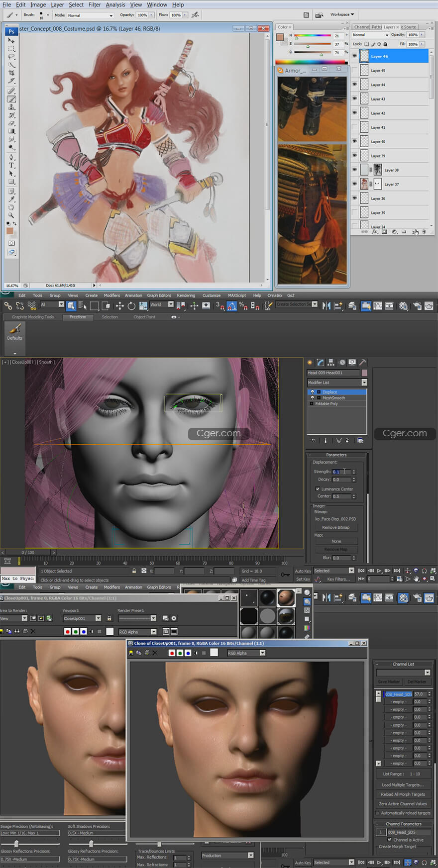Click the Image Precision antialiasing slider
Image resolution: width=438 pixels, height=868 pixels.
coord(29,844)
